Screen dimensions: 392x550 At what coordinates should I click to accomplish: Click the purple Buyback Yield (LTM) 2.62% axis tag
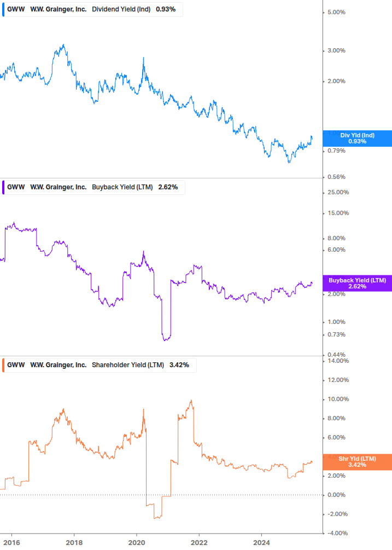point(357,283)
